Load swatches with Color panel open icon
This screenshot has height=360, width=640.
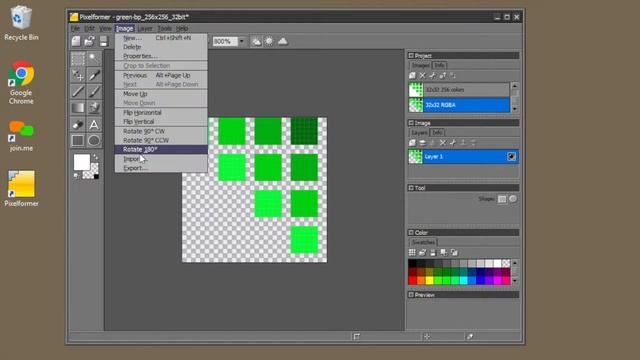(x=422, y=253)
